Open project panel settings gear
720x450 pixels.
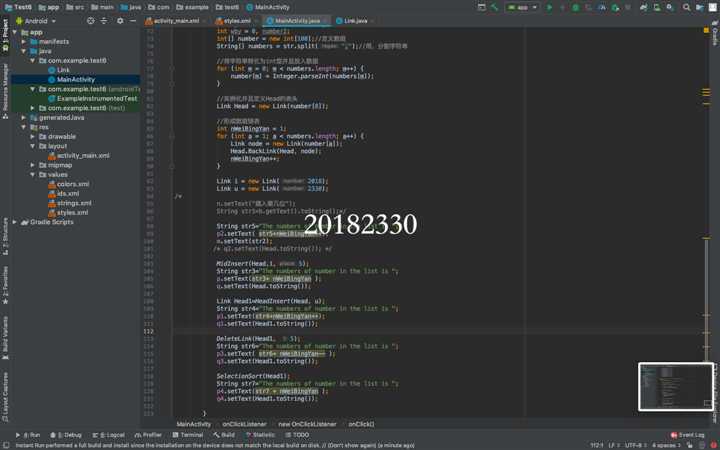(120, 21)
